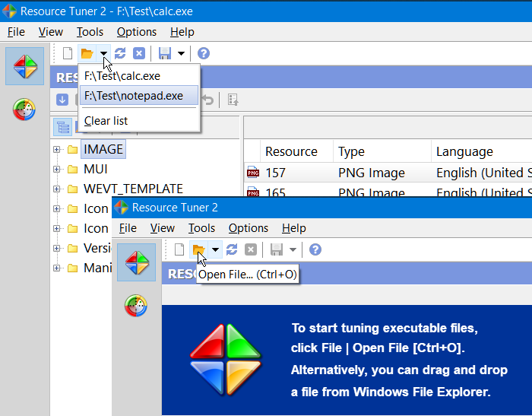Open Options menu in lower window
The height and width of the screenshot is (416, 532).
(249, 228)
